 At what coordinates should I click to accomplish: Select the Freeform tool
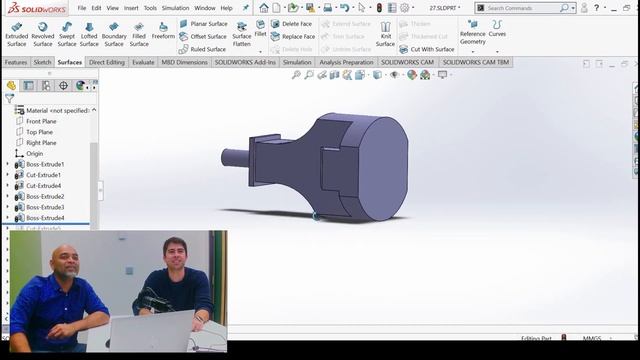pos(163,31)
